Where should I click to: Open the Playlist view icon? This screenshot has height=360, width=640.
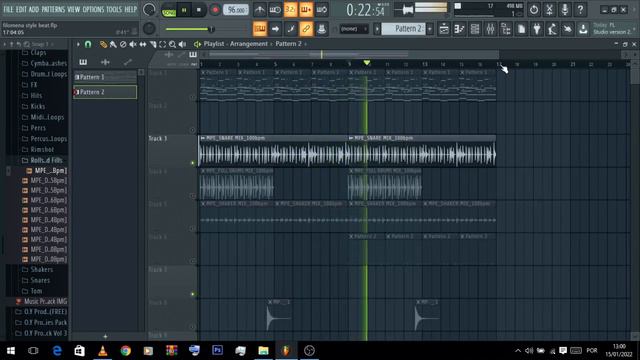click(x=444, y=29)
